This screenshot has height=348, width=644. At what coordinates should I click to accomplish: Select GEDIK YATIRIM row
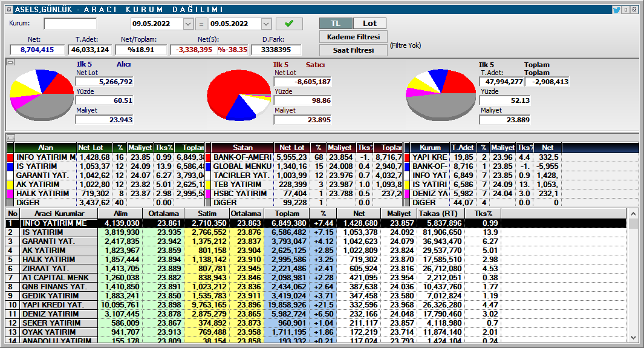[316, 295]
